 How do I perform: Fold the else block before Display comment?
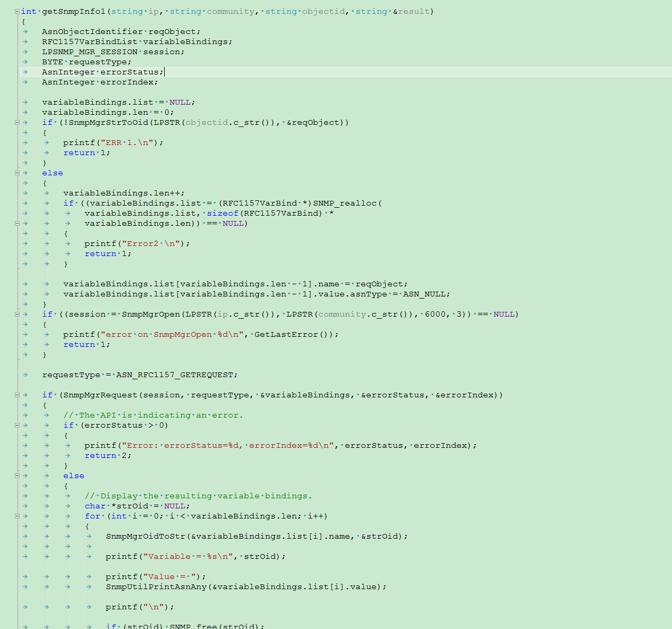pos(17,475)
